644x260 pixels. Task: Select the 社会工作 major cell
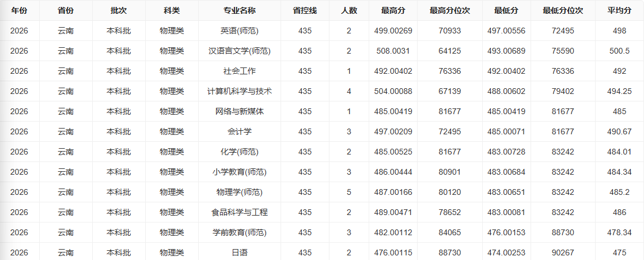pyautogui.click(x=240, y=71)
